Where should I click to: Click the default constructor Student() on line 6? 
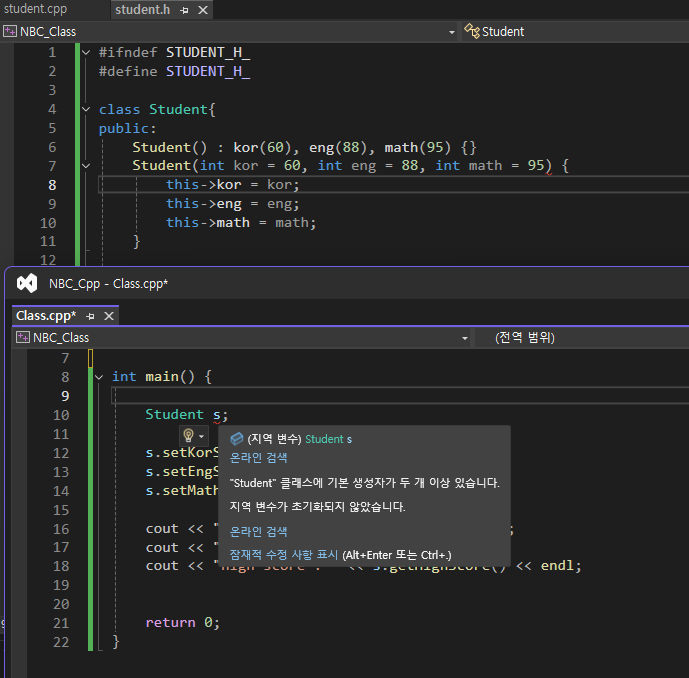(x=170, y=147)
